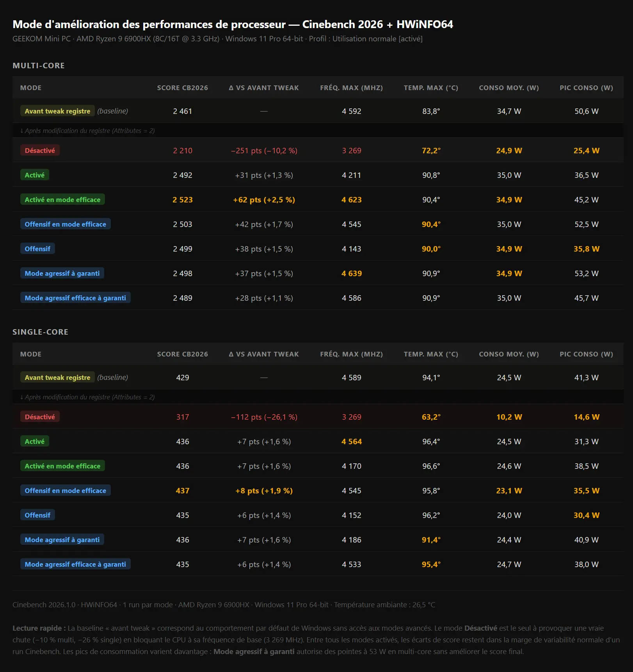Image resolution: width=633 pixels, height=672 pixels.
Task: Click the highlighted temperature 72,2°
Action: click(x=431, y=151)
